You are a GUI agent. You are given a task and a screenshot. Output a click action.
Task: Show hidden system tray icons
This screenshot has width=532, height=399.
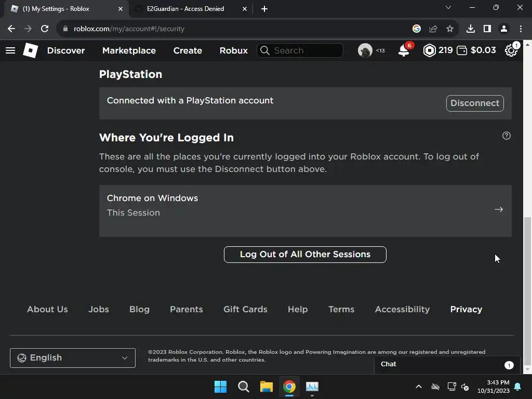click(x=419, y=387)
